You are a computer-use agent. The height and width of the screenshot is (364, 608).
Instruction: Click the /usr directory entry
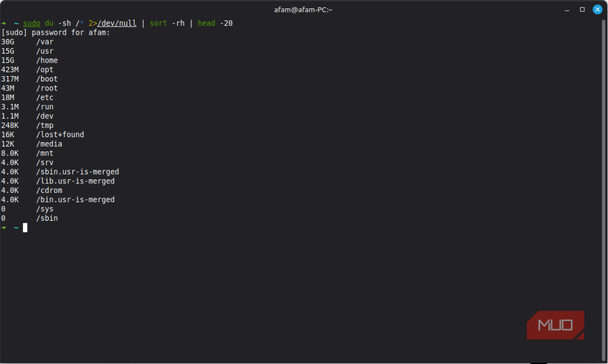(45, 51)
